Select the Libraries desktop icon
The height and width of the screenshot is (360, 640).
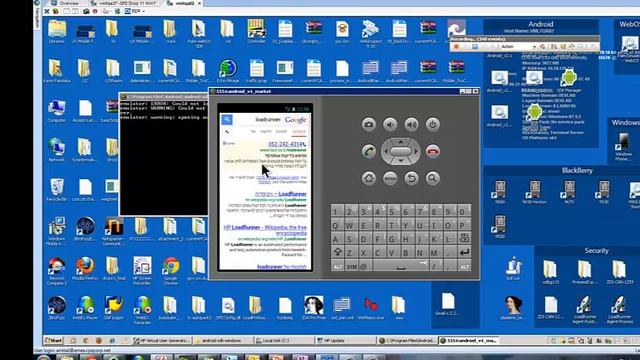pyautogui.click(x=57, y=32)
